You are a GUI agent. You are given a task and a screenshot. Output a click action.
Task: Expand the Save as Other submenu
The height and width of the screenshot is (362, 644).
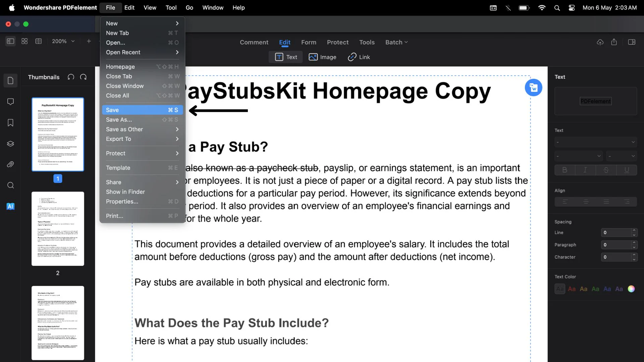[x=143, y=129]
